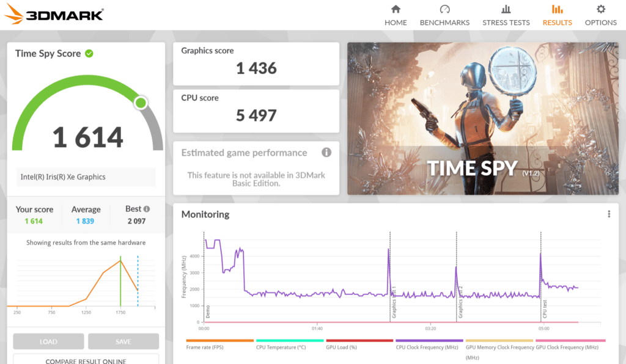Click the SAVE button
Screen dimensions: 626x364
(x=123, y=341)
